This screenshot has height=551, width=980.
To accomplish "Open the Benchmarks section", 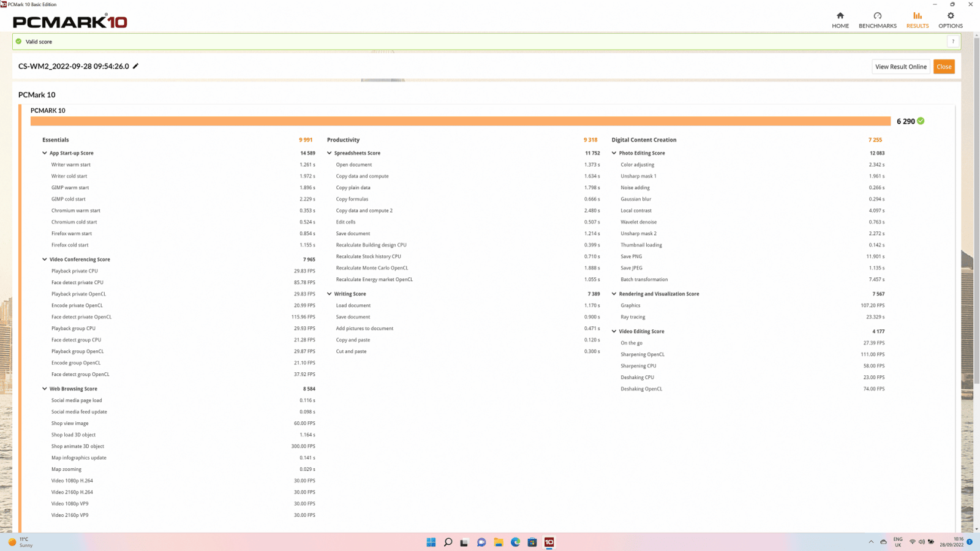I will pyautogui.click(x=877, y=20).
